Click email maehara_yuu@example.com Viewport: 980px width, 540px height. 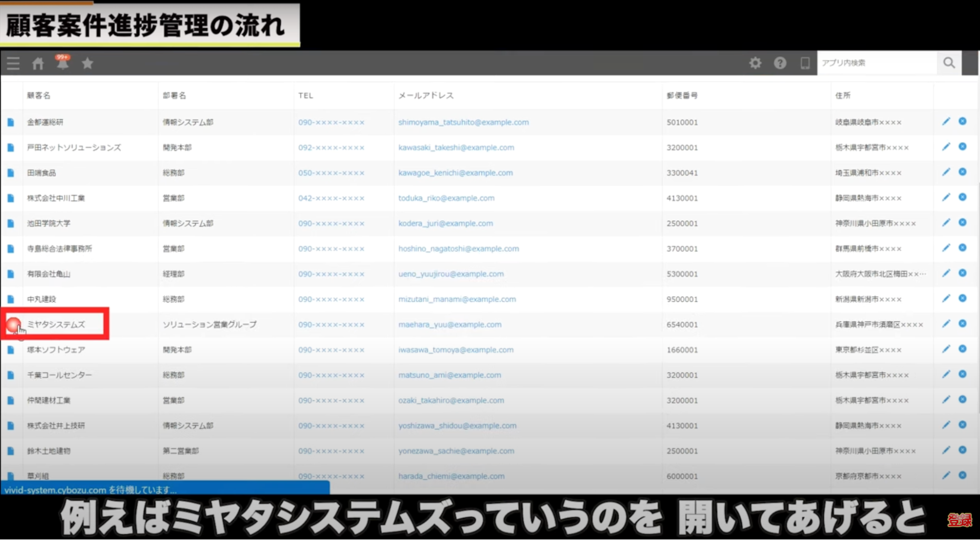click(x=450, y=324)
